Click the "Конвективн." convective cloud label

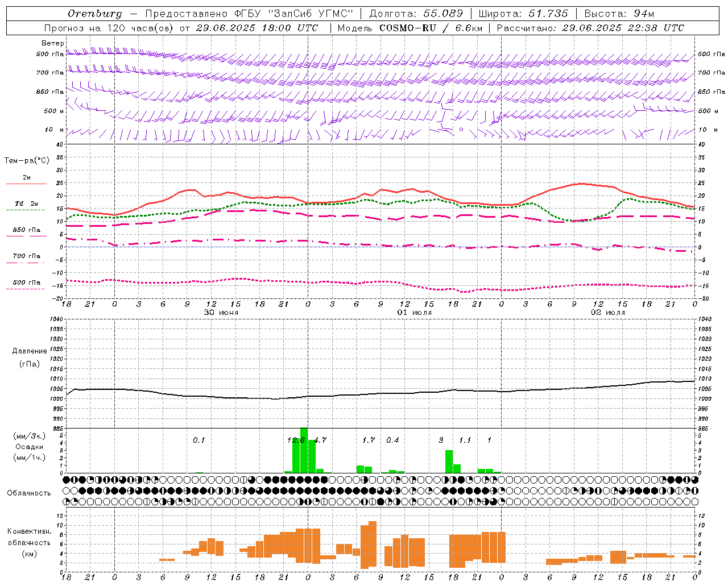tap(30, 531)
